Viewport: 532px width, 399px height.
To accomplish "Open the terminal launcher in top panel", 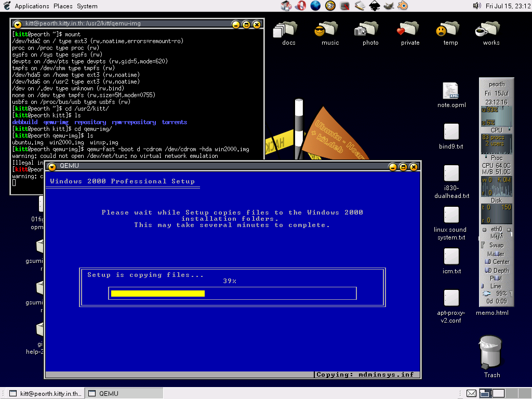I will click(345, 6).
